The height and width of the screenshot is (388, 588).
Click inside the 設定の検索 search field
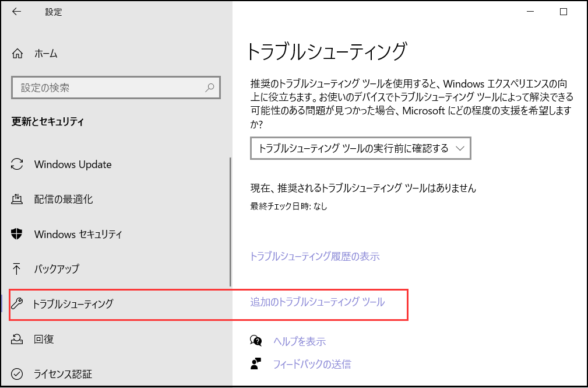105,88
